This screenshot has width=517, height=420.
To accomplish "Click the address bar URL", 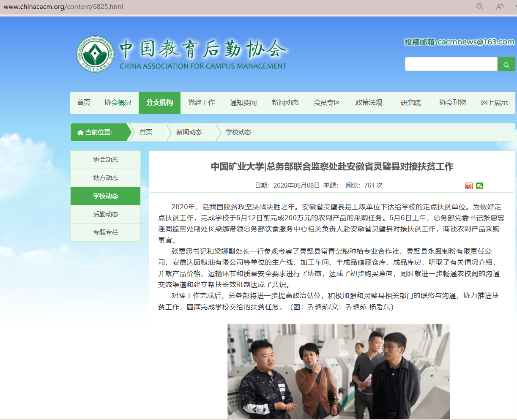I will click(63, 7).
